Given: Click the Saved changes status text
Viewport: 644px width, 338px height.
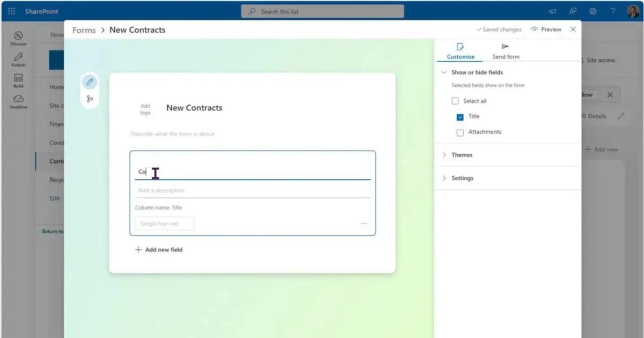Looking at the screenshot, I should click(x=499, y=30).
